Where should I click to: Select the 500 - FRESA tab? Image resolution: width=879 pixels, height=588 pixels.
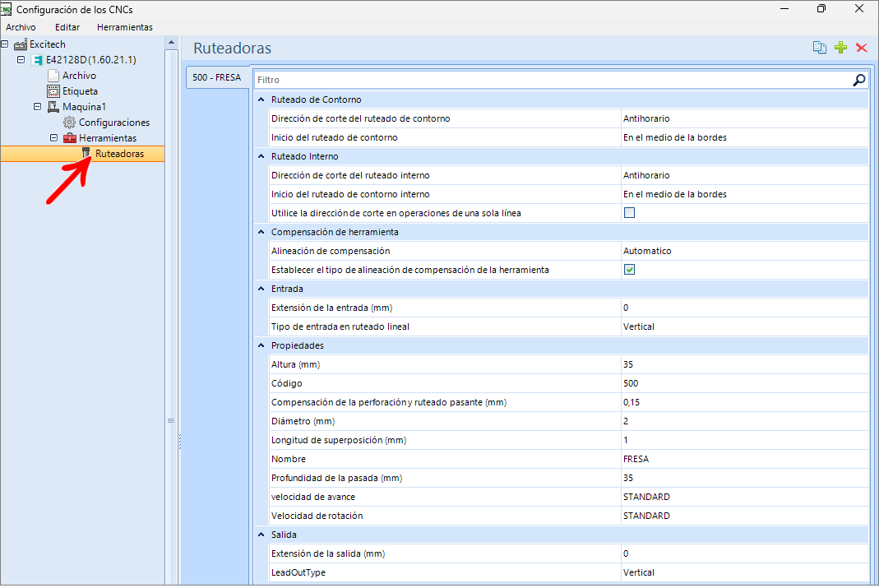pyautogui.click(x=216, y=77)
